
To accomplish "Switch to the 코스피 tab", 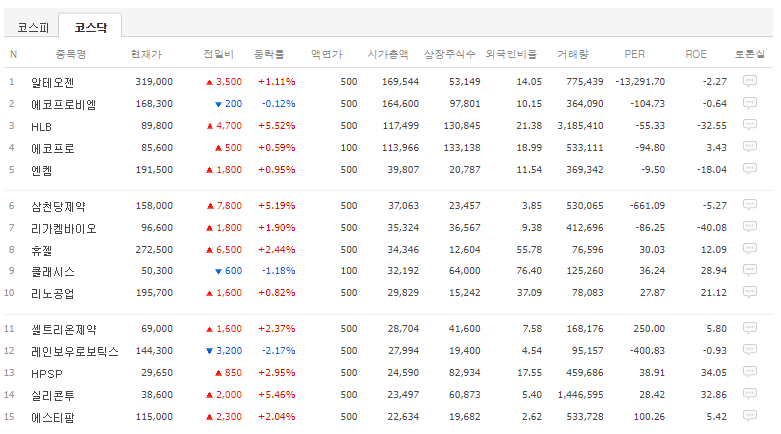I will coord(33,27).
